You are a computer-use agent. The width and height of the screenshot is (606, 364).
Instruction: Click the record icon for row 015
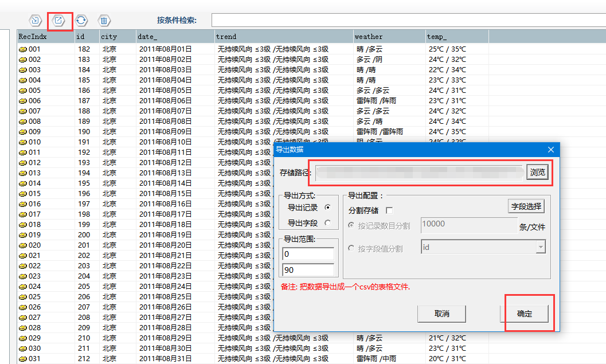pos(23,194)
